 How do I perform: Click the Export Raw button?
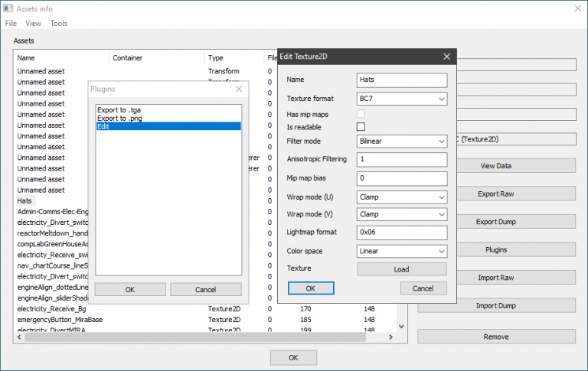(x=496, y=194)
